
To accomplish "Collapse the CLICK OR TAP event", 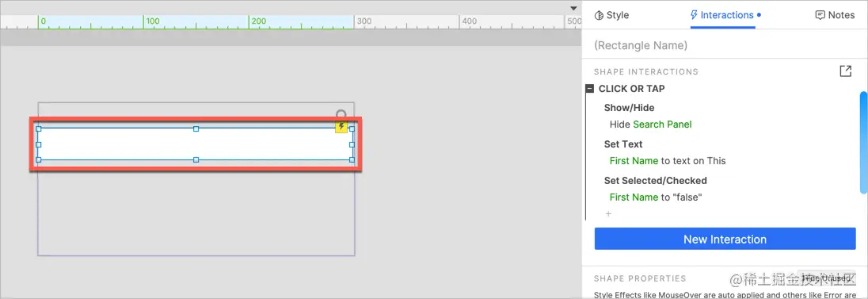I will click(x=590, y=89).
